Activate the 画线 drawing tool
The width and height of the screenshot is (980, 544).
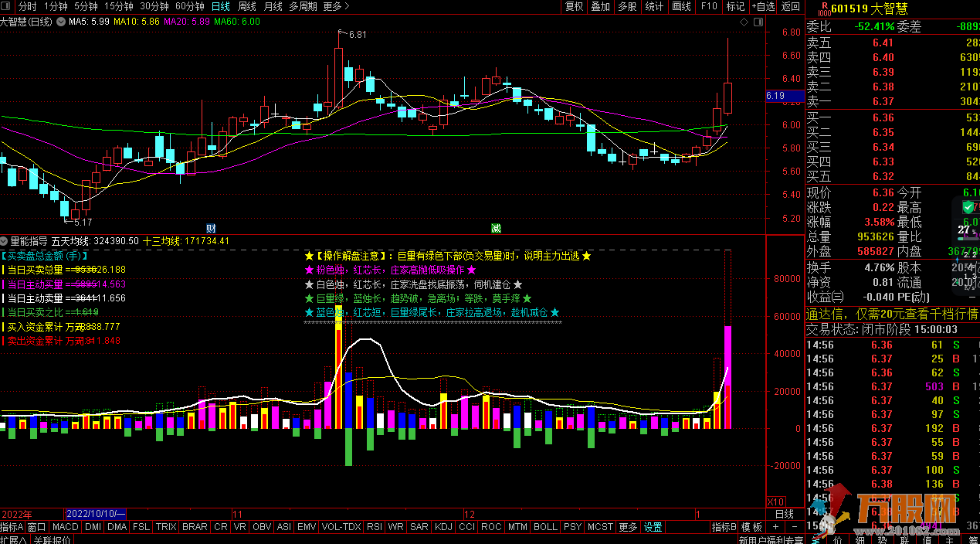[682, 6]
